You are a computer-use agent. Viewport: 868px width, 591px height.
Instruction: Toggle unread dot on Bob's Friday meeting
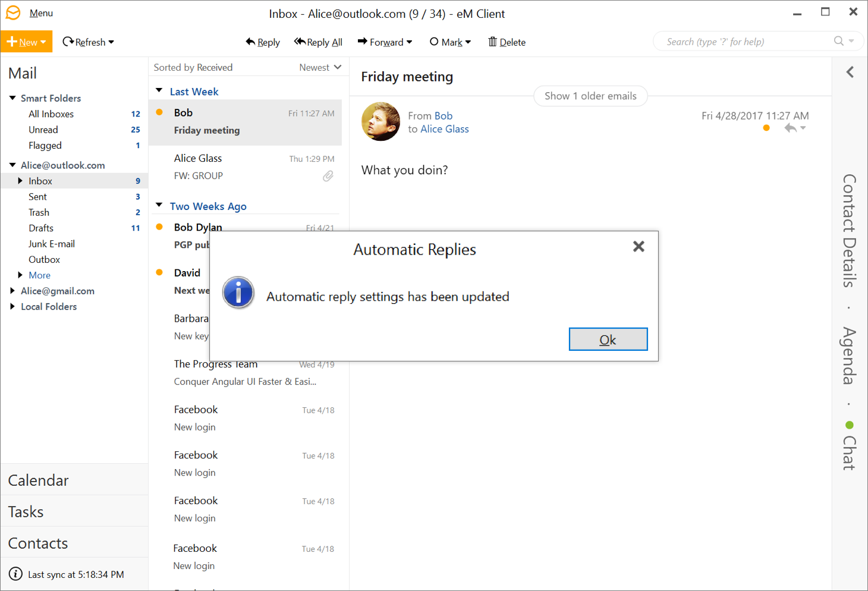159,112
